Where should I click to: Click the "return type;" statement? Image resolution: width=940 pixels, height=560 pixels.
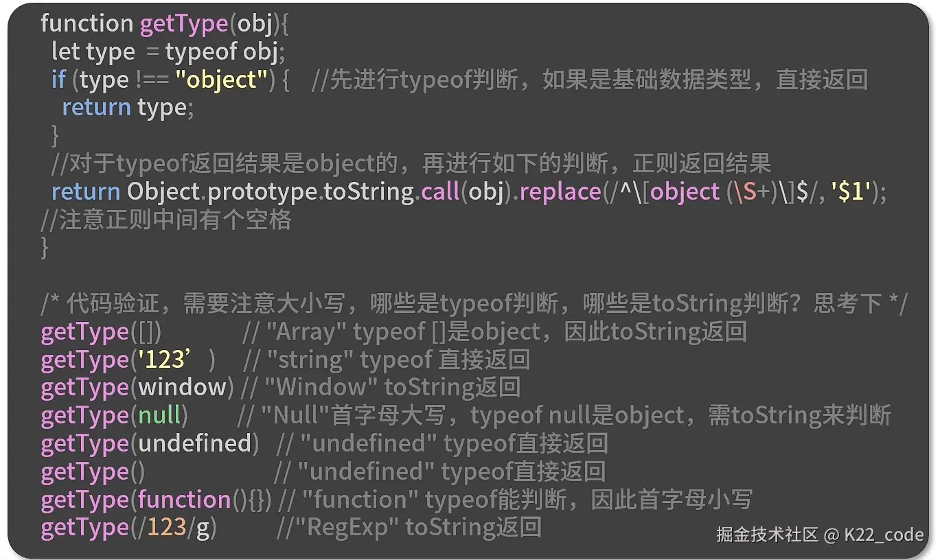(x=128, y=108)
